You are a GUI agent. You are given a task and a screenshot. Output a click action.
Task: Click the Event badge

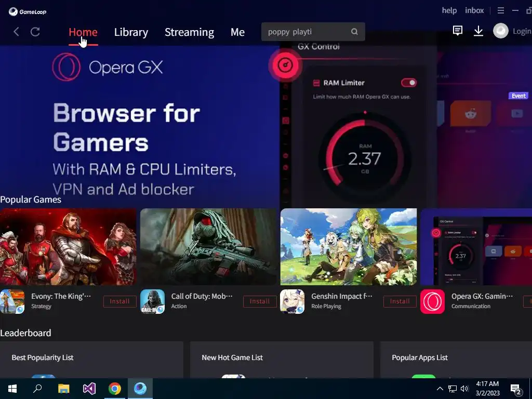coord(518,96)
